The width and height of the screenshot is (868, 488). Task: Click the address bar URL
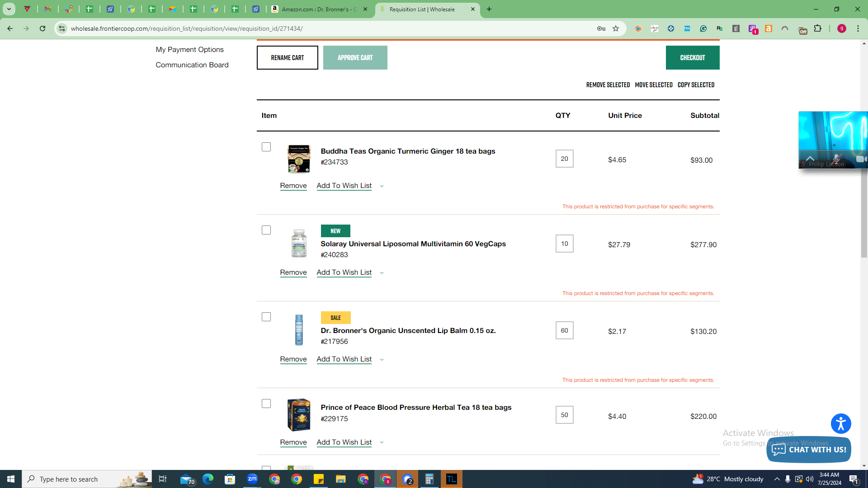coord(187,28)
